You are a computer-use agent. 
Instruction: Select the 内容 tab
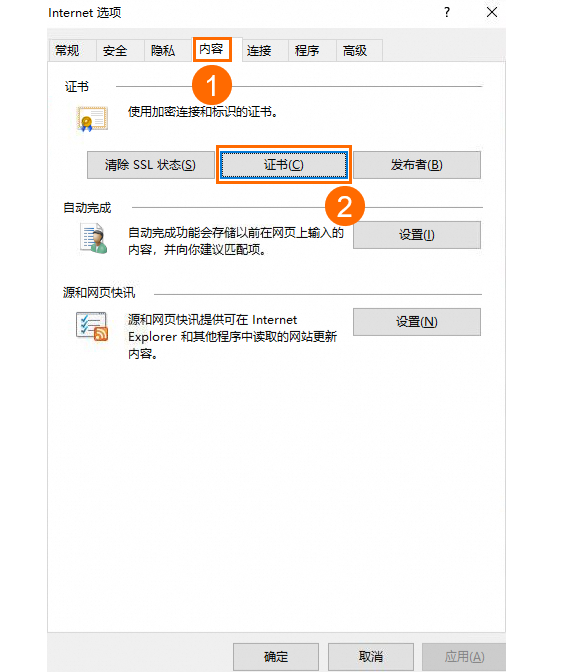[212, 49]
